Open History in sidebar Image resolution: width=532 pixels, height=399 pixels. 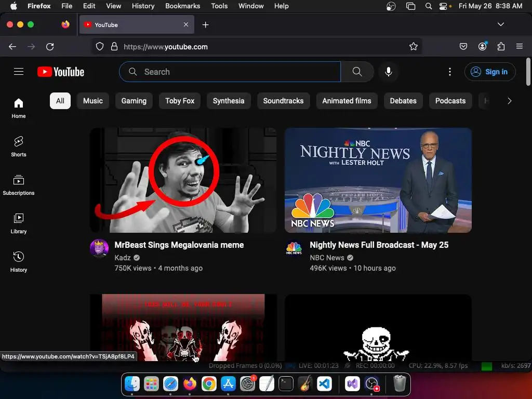[x=19, y=262]
